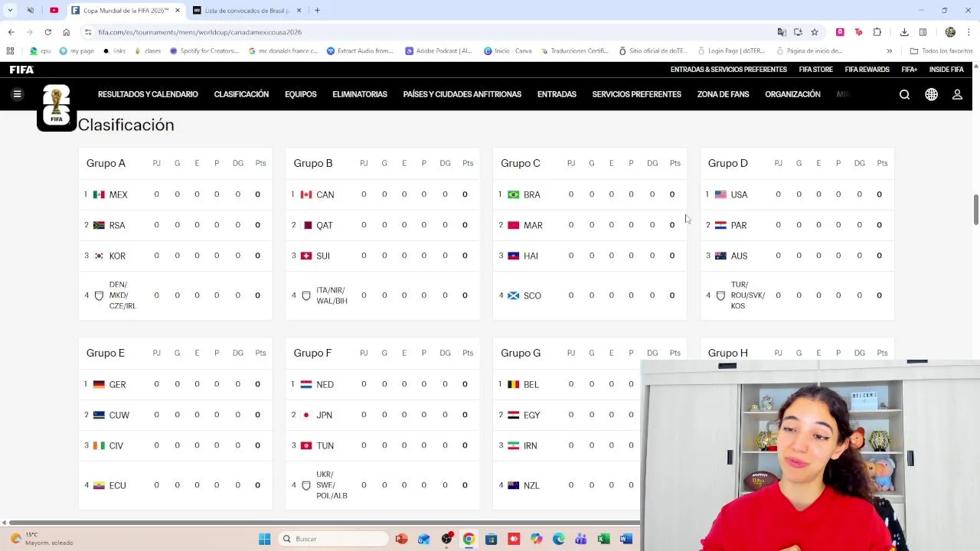Open a new Chrome tab
This screenshot has width=980, height=551.
(x=317, y=11)
